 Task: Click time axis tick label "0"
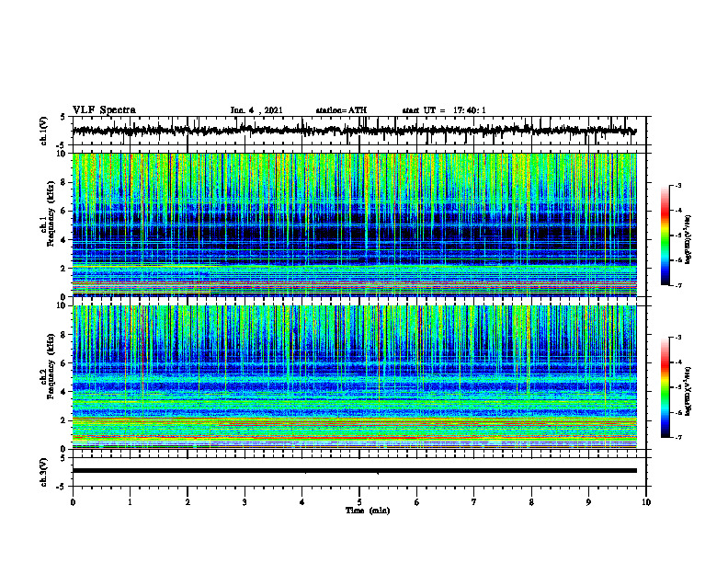(73, 502)
